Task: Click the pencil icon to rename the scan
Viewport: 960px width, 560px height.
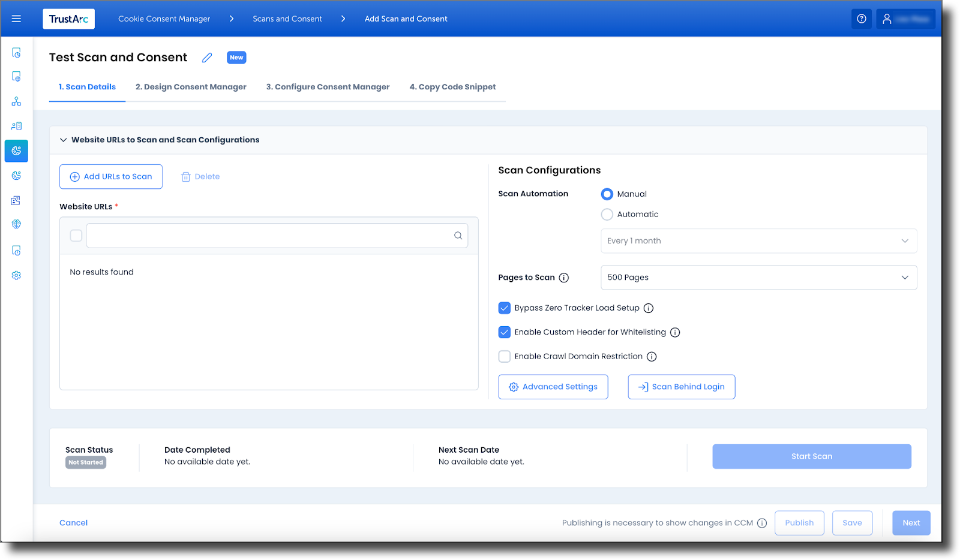Action: pyautogui.click(x=206, y=57)
